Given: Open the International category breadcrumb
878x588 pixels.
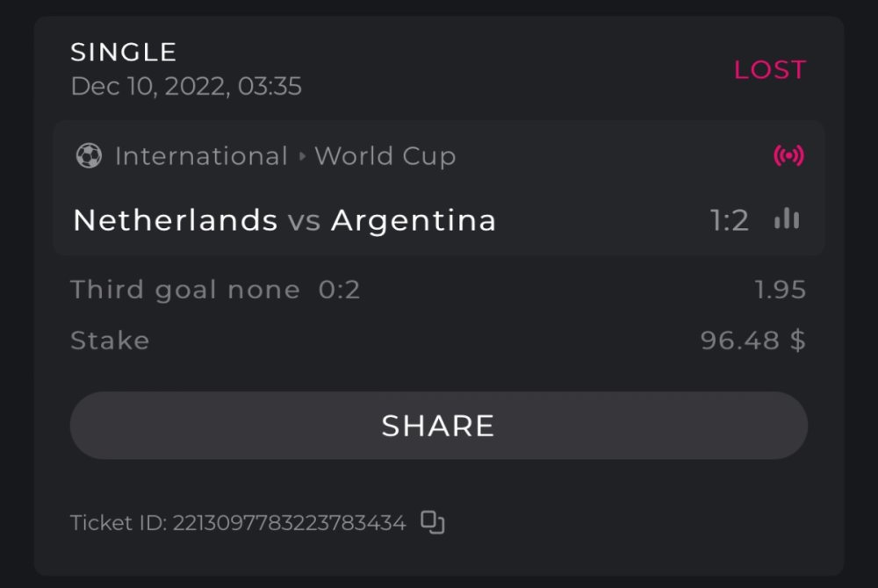Looking at the screenshot, I should coord(201,156).
